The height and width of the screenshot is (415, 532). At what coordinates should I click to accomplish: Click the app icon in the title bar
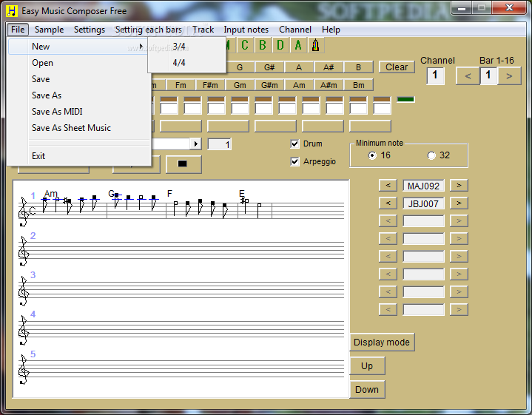tap(12, 11)
